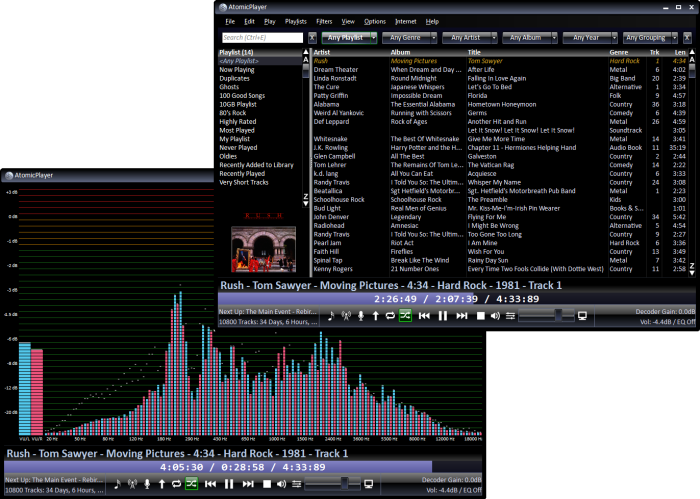
Task: Click monitor icon in spectrum window
Action: click(368, 484)
